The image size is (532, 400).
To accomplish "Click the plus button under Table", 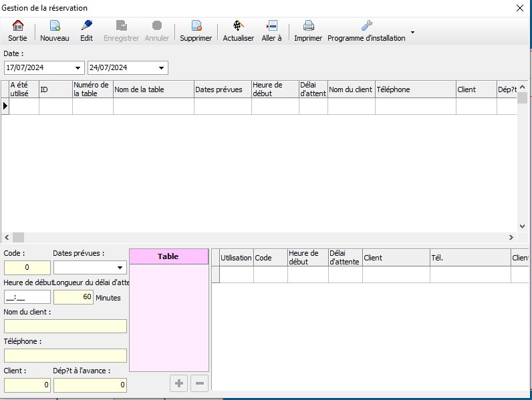I will pos(178,383).
